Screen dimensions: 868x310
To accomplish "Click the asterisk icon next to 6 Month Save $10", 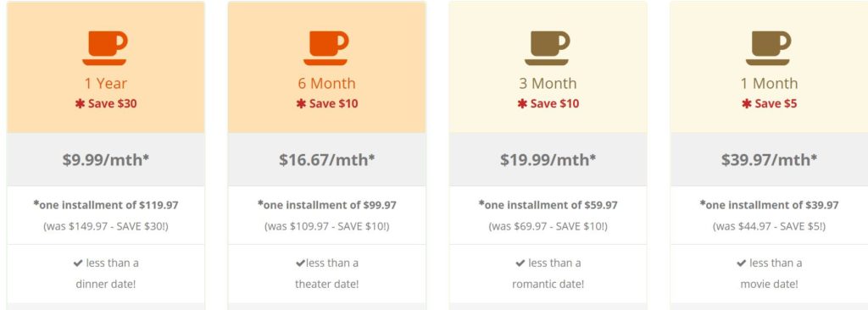I will (x=301, y=103).
